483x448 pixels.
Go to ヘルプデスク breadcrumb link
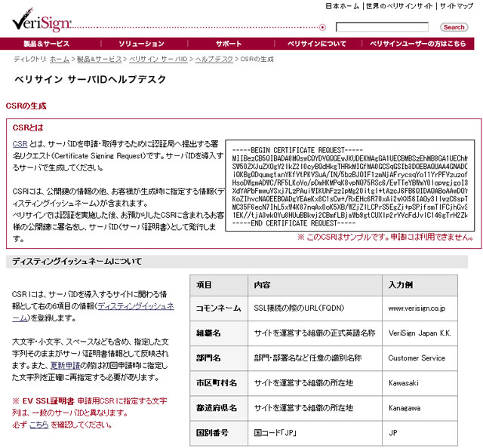click(214, 59)
